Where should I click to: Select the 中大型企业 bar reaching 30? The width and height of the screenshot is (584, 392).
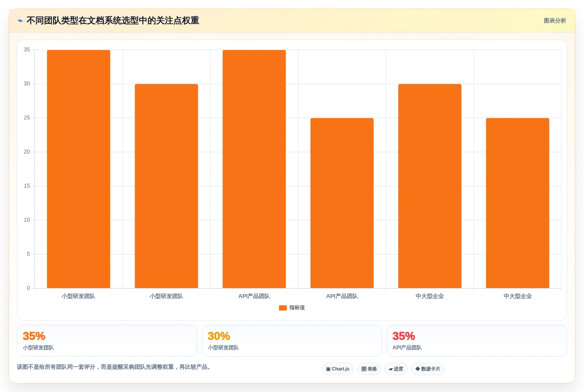coord(430,186)
